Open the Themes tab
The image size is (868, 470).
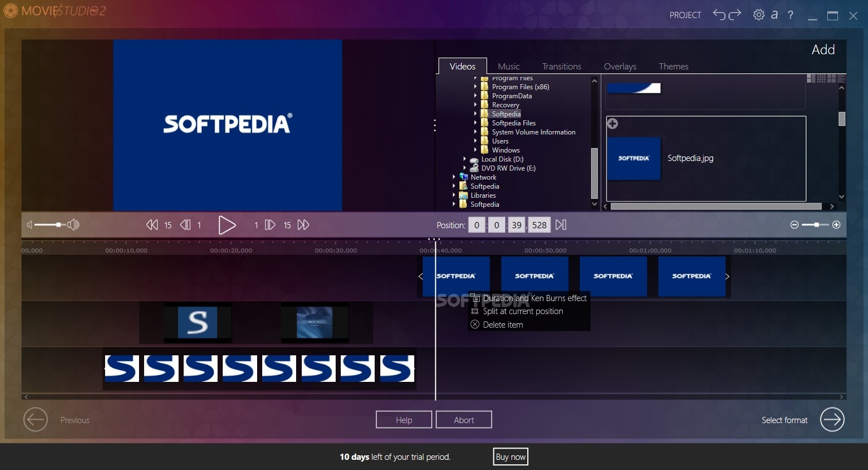coord(674,66)
